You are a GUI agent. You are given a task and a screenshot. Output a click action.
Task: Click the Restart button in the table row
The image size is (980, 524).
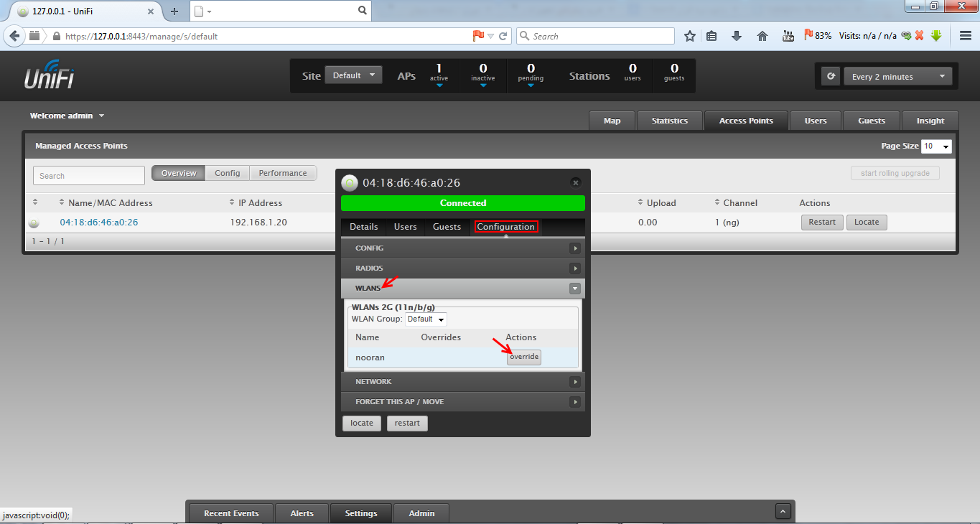(822, 223)
